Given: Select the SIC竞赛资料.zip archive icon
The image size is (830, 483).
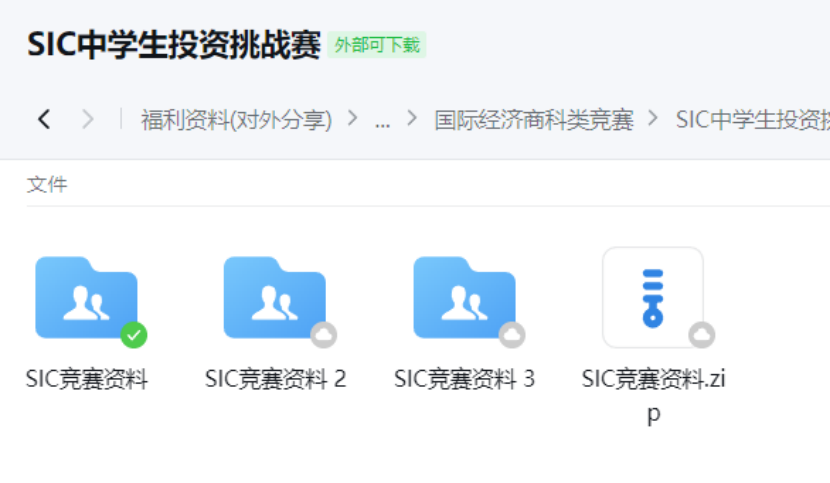Looking at the screenshot, I should [x=653, y=297].
